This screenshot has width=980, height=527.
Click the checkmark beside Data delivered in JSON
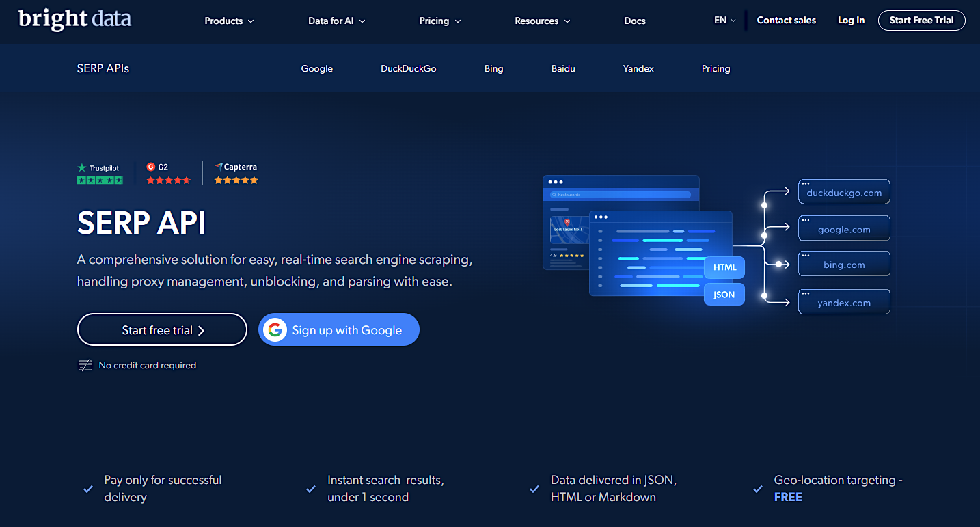(x=534, y=489)
